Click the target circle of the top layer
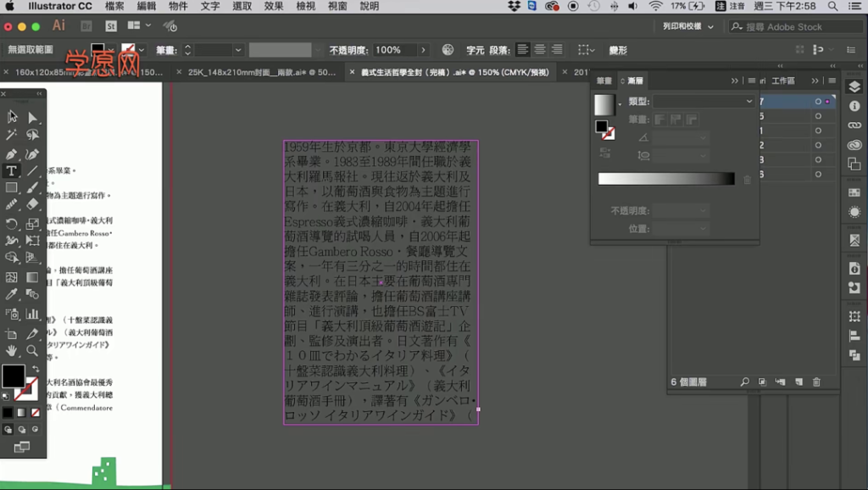This screenshot has height=490, width=868. [x=818, y=102]
